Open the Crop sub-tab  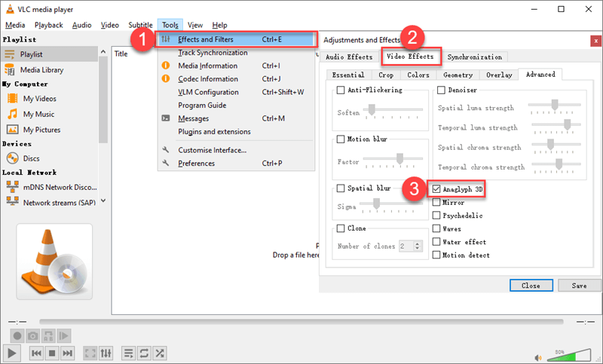click(x=386, y=75)
